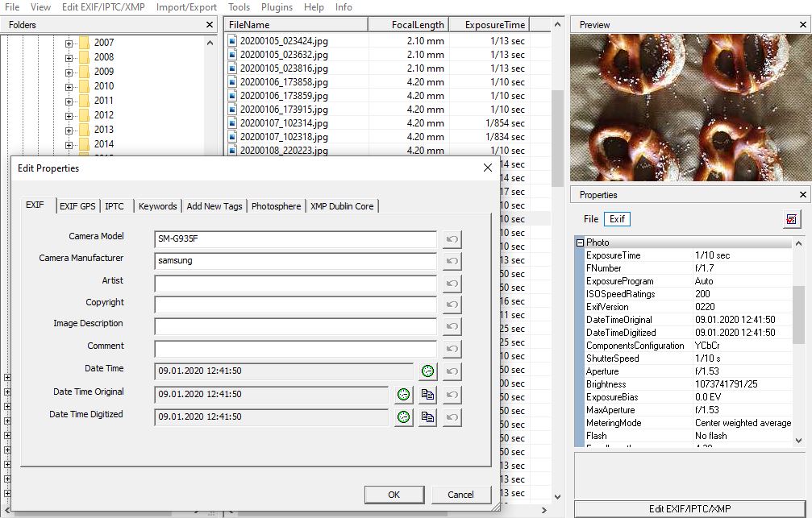Screen dimensions: 812x518
Task: Cancel the Edit Properties dialog
Action: pyautogui.click(x=460, y=495)
